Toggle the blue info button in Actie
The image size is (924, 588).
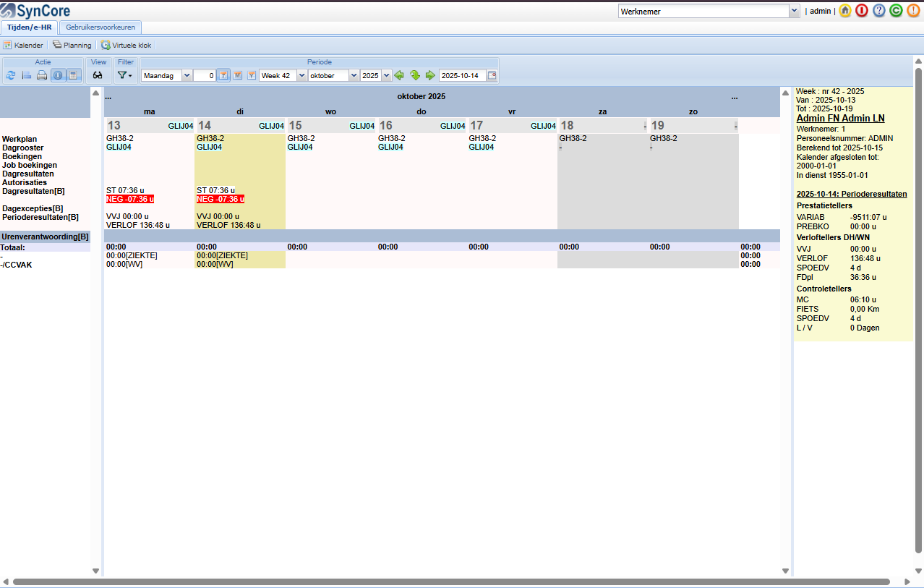58,75
